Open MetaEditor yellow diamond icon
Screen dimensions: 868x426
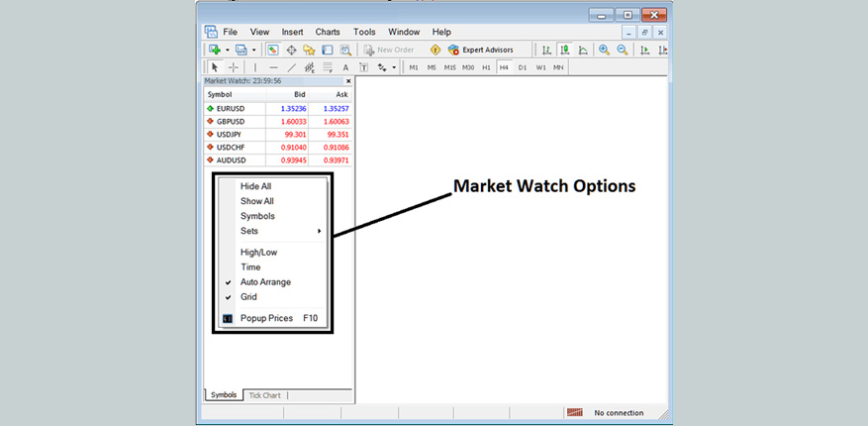point(435,50)
